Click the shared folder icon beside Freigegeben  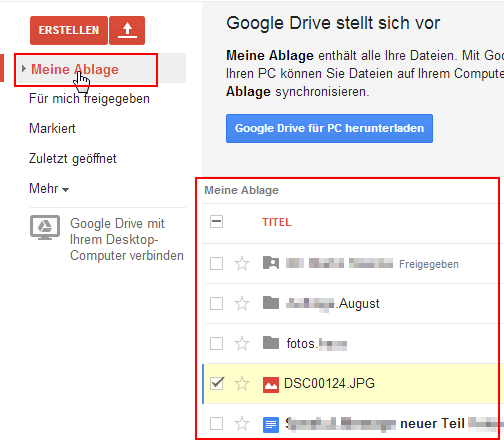[271, 263]
